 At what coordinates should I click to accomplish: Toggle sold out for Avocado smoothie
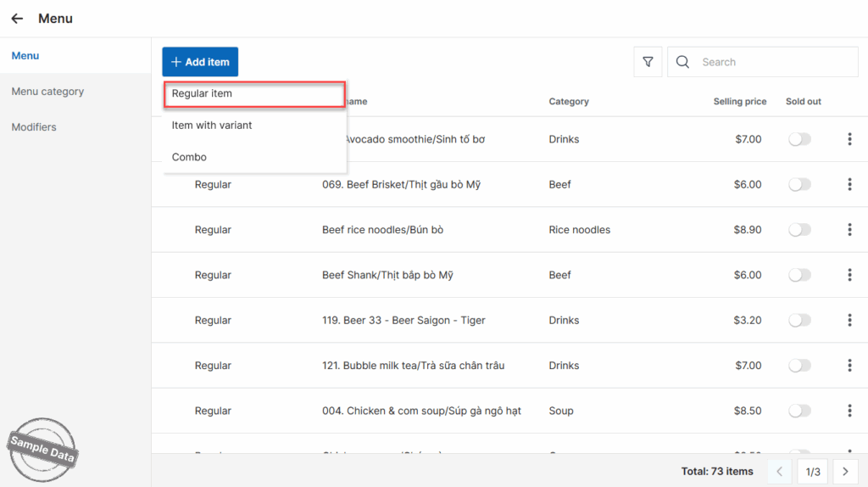coord(799,139)
